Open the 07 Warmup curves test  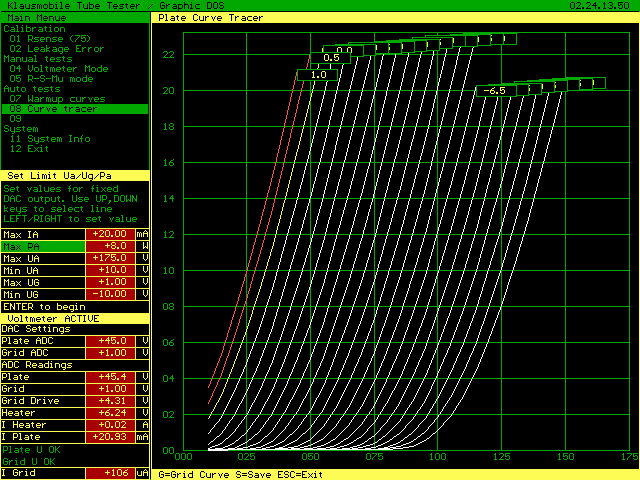coord(56,99)
